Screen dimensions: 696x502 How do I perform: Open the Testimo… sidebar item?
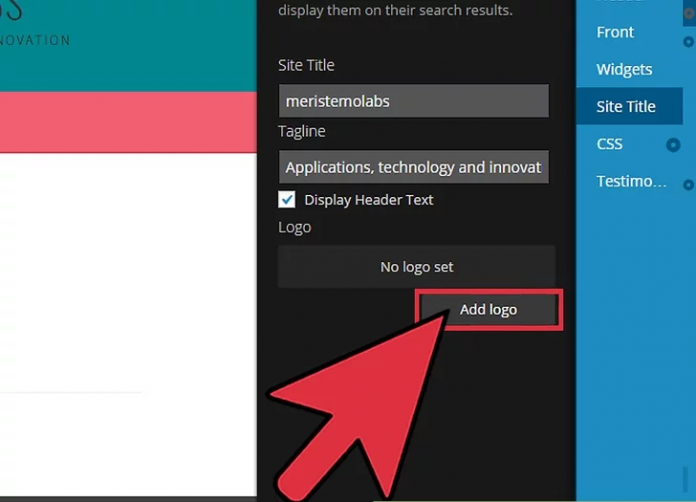[631, 181]
